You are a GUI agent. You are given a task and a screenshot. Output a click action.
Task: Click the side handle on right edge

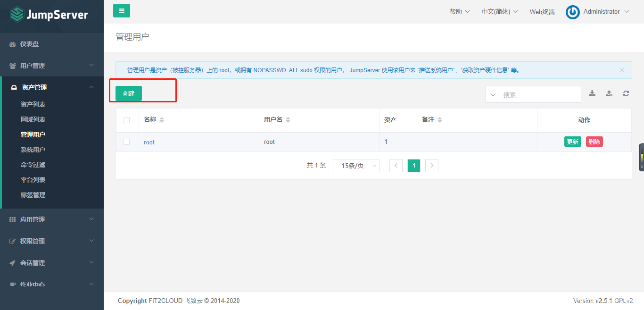642,157
